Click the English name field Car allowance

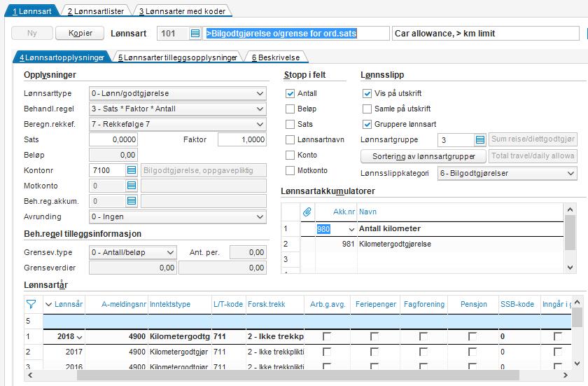[486, 34]
